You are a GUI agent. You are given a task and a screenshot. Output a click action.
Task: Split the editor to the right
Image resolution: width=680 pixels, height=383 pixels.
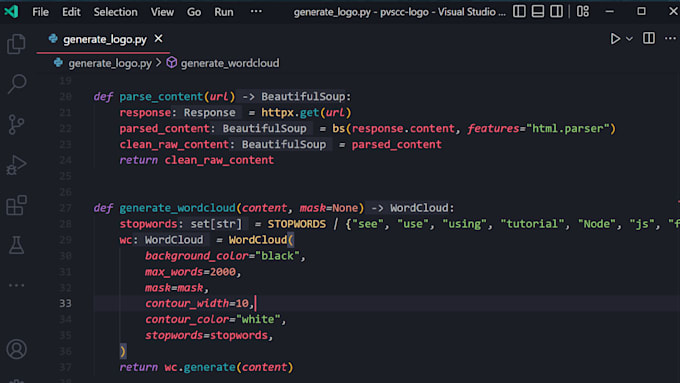pos(649,39)
